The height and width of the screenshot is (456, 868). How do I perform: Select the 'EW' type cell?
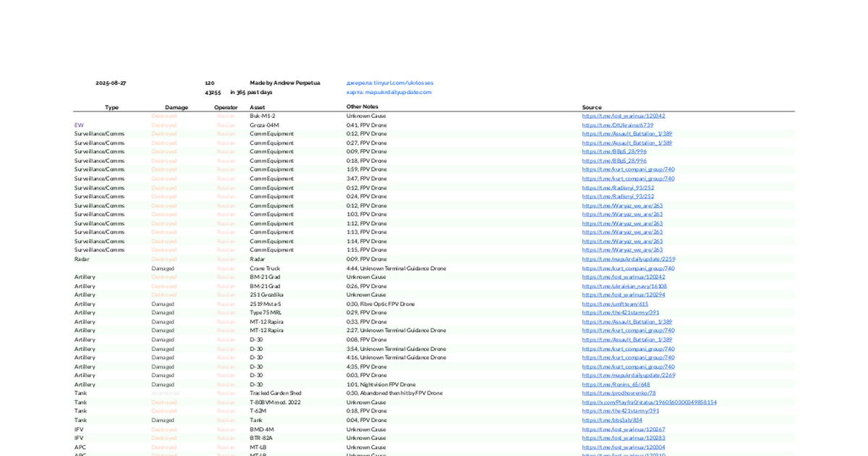(79, 124)
